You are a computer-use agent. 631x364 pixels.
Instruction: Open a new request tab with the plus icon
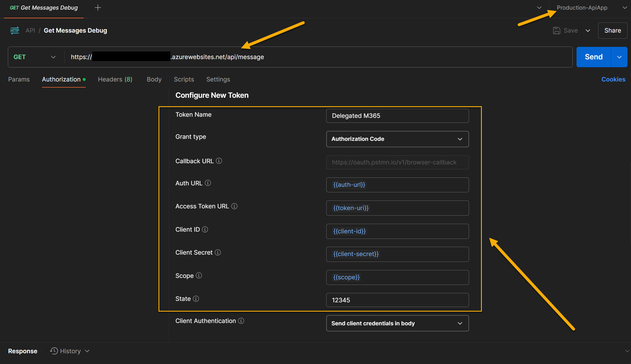coord(98,7)
